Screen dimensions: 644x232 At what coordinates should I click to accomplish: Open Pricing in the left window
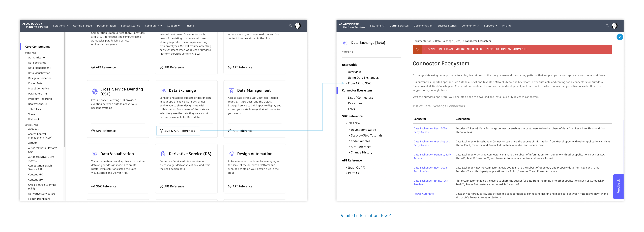click(x=190, y=26)
